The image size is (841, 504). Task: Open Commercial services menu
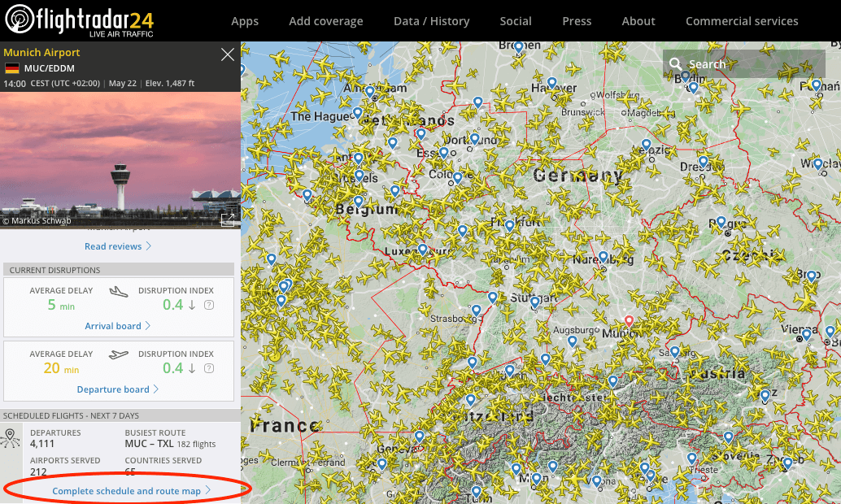[742, 21]
